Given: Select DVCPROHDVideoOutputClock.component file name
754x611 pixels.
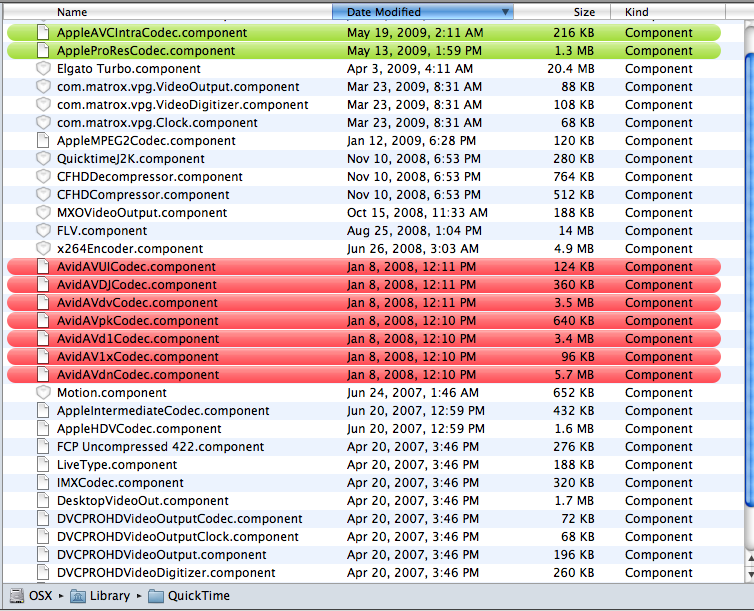Looking at the screenshot, I should (x=177, y=537).
